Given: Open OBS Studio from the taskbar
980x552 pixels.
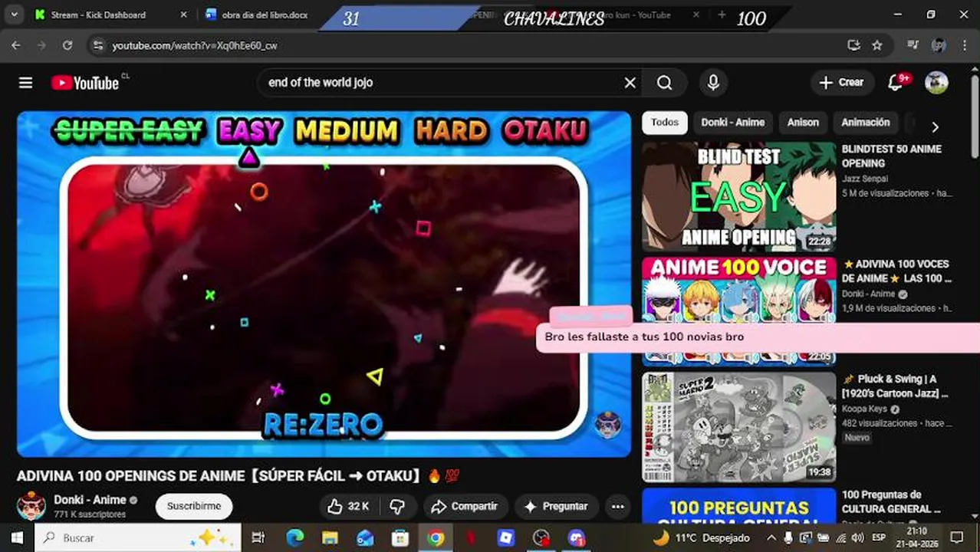Looking at the screenshot, I should [x=541, y=538].
